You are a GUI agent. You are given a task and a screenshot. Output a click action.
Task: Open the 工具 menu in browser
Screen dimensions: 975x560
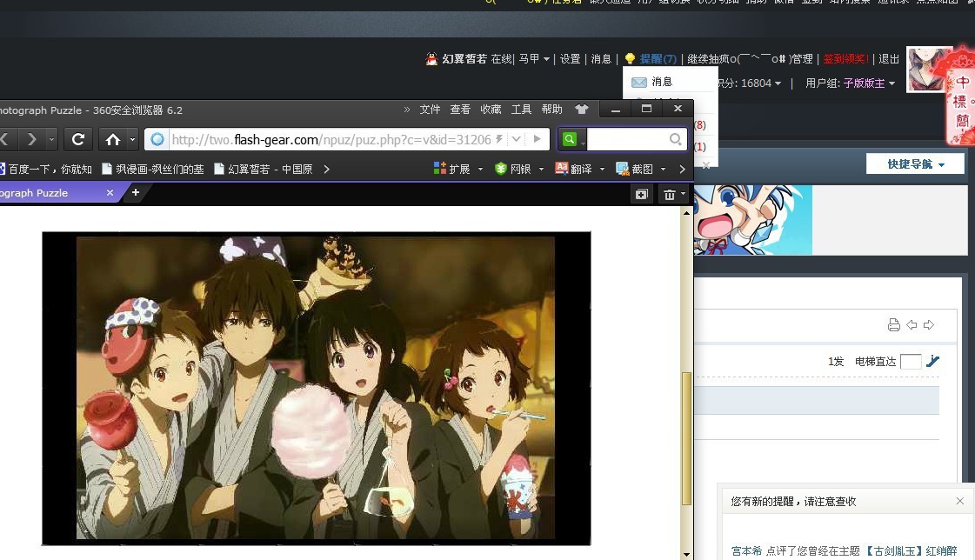tap(521, 110)
